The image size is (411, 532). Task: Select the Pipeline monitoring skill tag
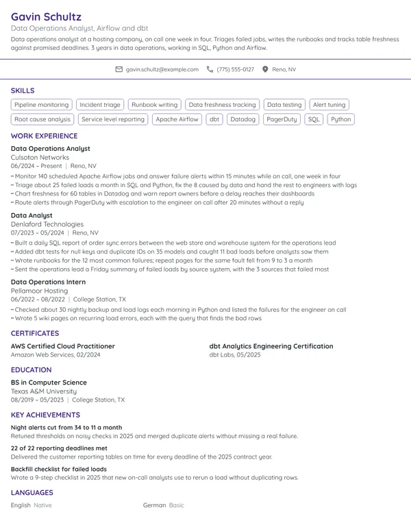click(x=42, y=105)
